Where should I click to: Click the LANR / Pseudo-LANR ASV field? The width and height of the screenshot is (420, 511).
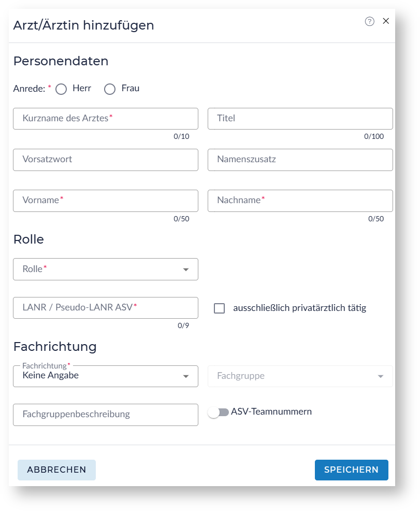point(106,308)
